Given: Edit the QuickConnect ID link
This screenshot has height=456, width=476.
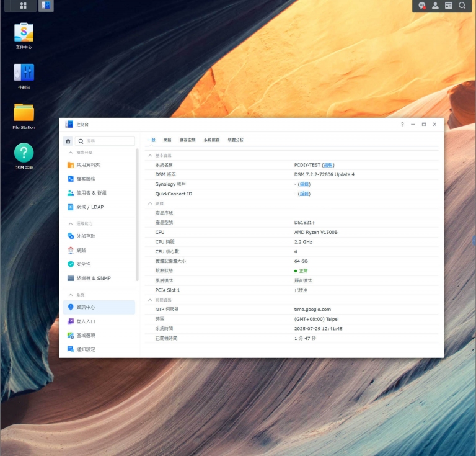Looking at the screenshot, I should coord(304,194).
